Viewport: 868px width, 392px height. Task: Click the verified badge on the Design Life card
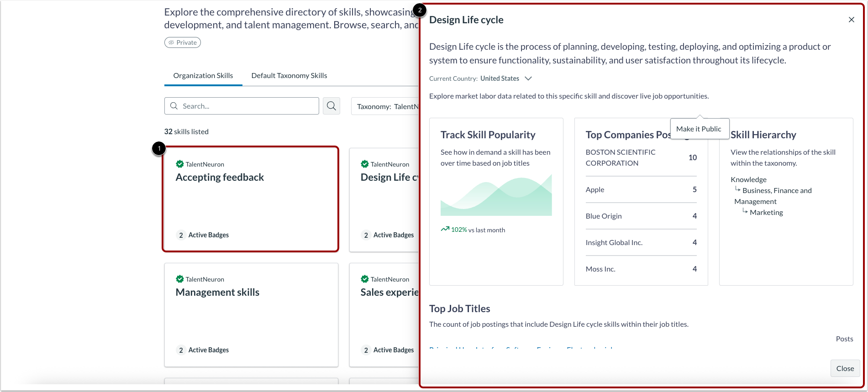tap(365, 164)
